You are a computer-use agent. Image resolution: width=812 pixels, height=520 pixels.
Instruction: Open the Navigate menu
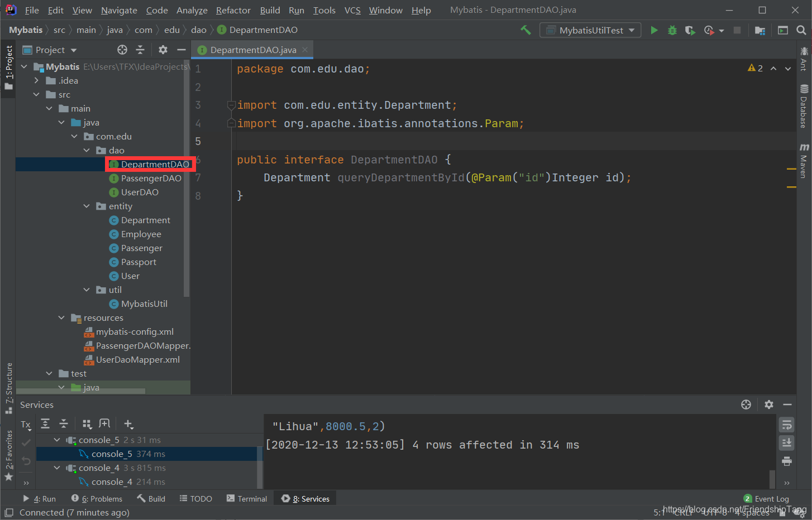point(119,10)
